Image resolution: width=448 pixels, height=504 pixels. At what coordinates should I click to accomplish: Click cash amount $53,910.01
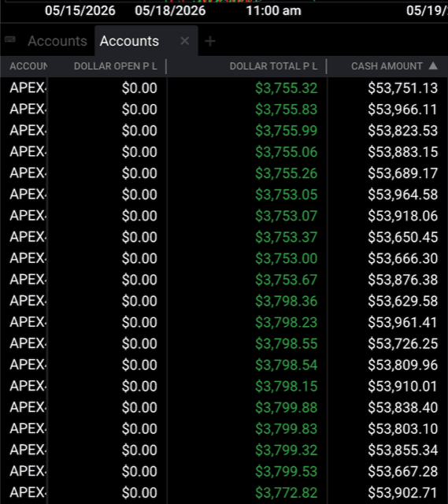coord(402,386)
